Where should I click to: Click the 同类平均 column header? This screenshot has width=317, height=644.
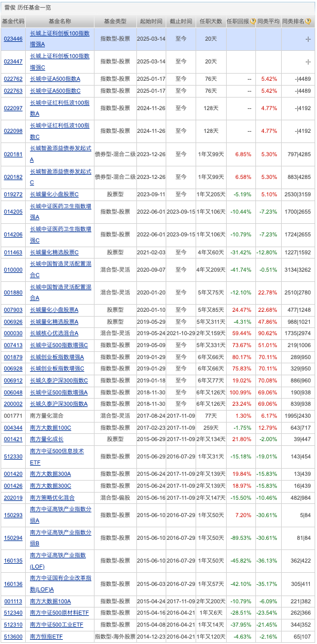(x=269, y=22)
